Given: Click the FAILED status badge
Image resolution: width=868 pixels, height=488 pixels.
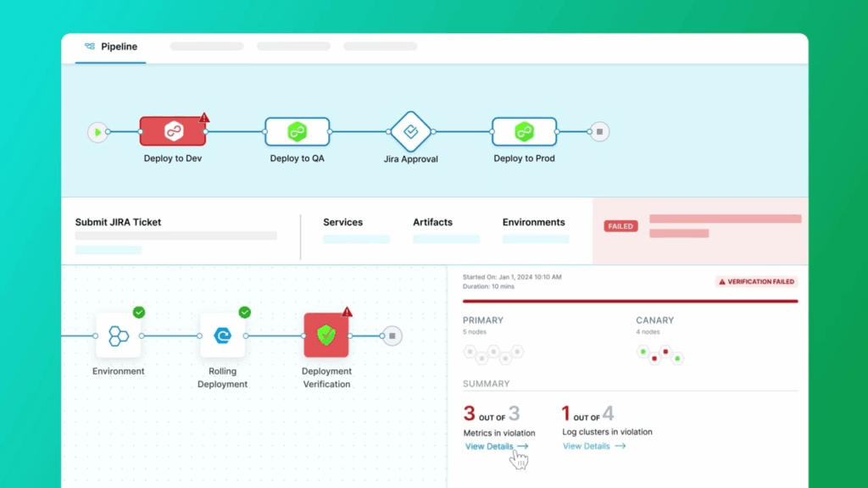Looking at the screenshot, I should coord(620,226).
